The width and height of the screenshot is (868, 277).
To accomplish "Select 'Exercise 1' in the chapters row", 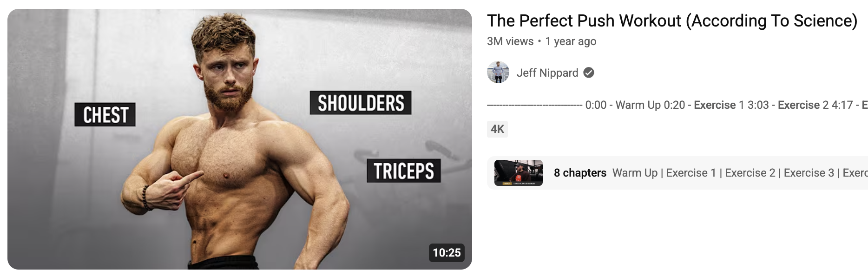I will pos(691,173).
